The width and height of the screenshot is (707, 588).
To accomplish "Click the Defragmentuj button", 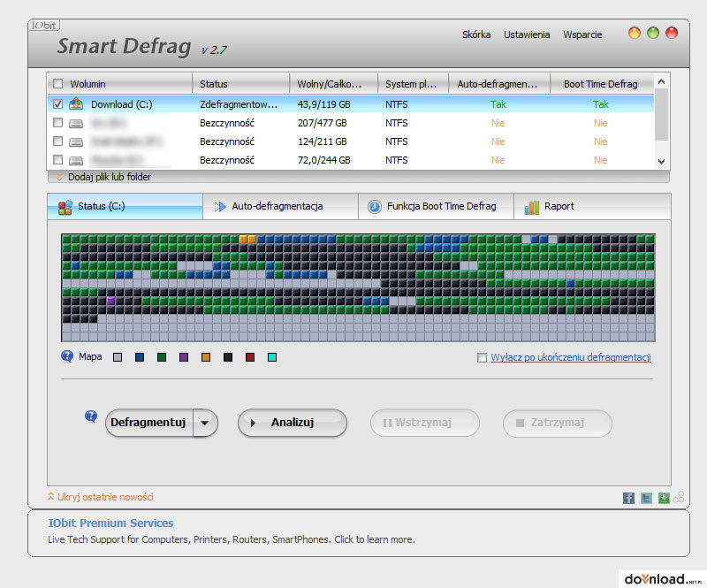I will [x=148, y=423].
